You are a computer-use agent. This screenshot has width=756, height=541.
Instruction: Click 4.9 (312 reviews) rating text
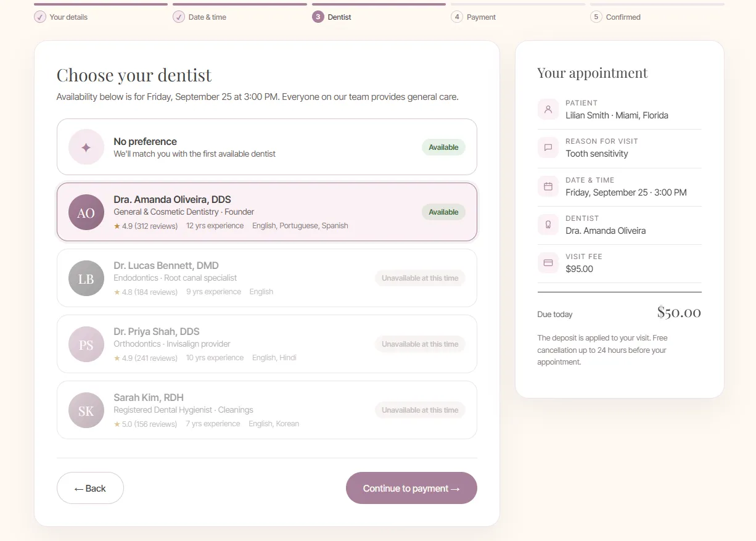(x=150, y=226)
